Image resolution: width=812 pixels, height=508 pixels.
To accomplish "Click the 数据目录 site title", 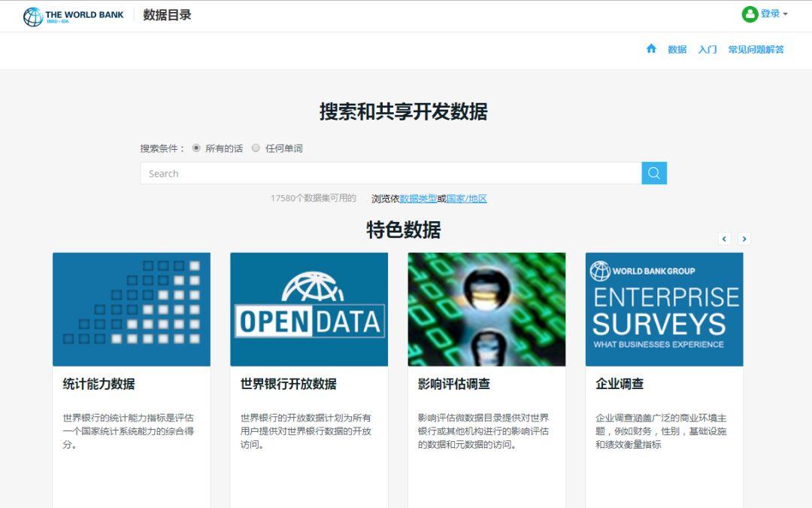I will (x=167, y=14).
